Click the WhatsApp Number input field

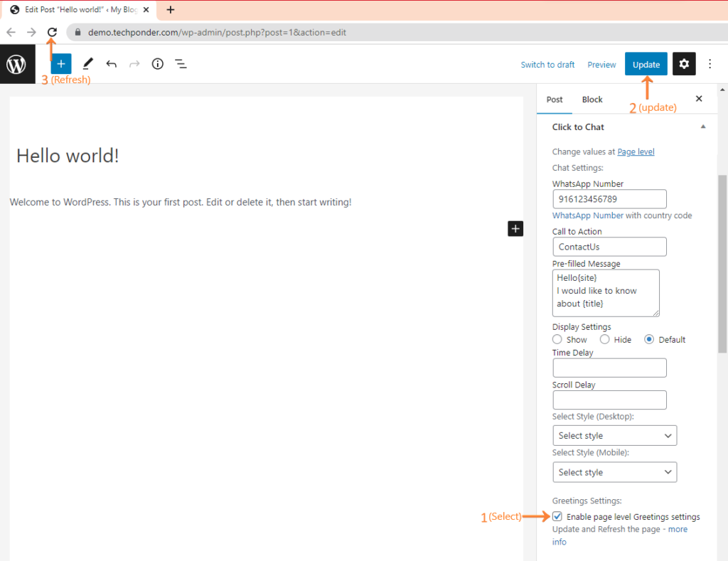(609, 199)
